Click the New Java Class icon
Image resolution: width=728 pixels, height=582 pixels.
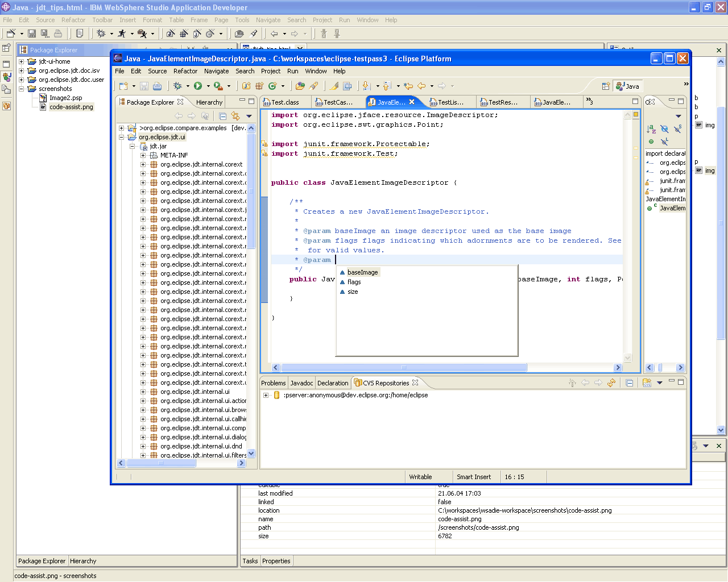pos(272,86)
